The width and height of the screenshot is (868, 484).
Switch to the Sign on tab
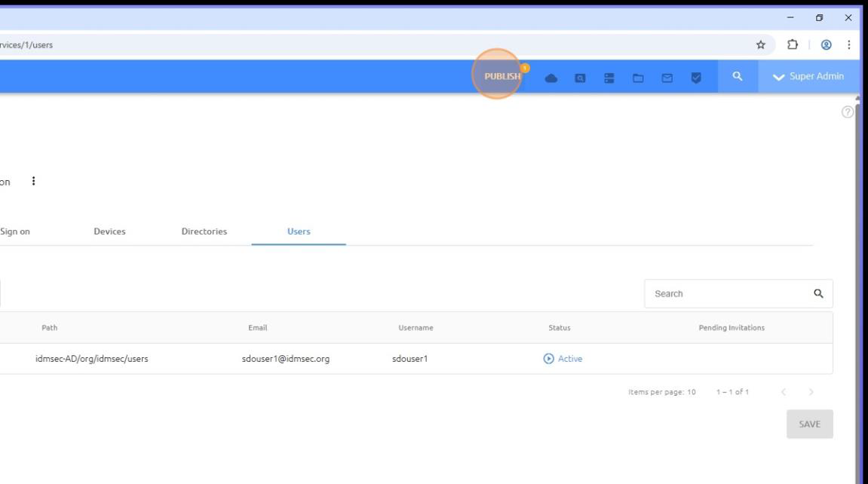(x=15, y=231)
